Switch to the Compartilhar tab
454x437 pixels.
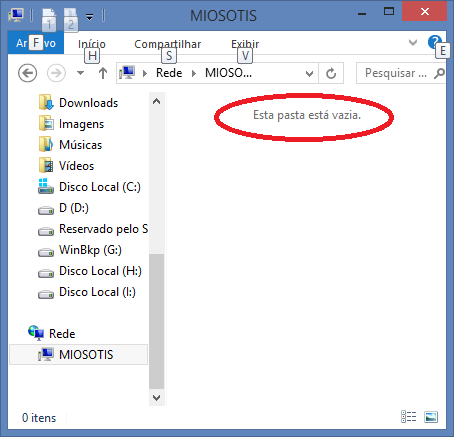pos(167,44)
